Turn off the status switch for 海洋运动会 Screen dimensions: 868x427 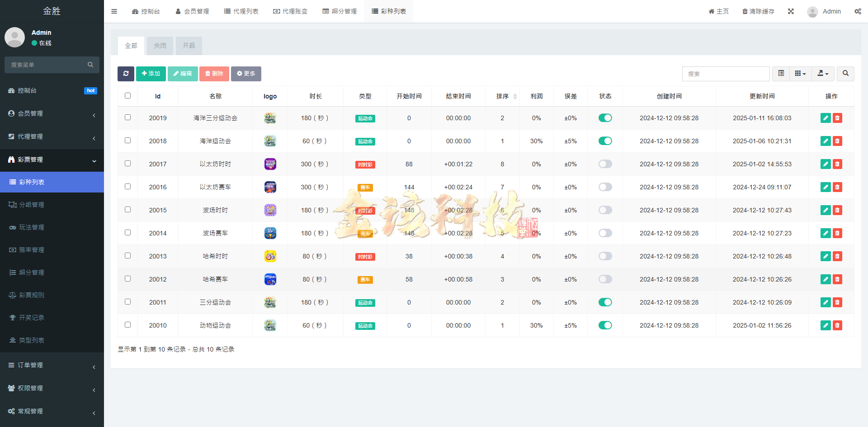(605, 141)
